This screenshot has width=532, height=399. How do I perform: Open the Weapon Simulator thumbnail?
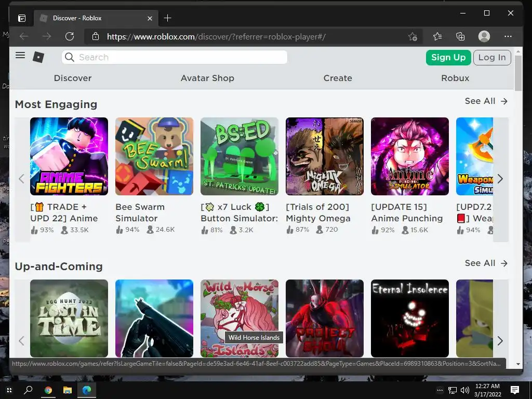[x=474, y=156]
